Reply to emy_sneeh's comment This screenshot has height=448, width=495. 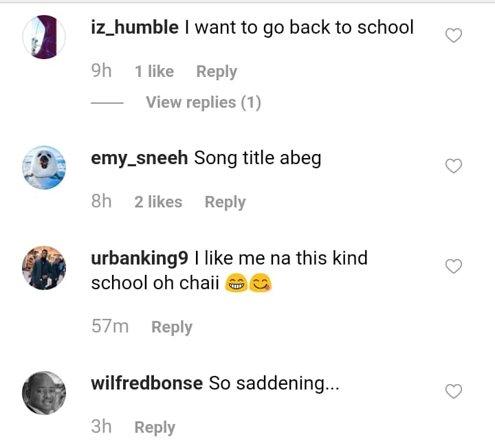(225, 202)
